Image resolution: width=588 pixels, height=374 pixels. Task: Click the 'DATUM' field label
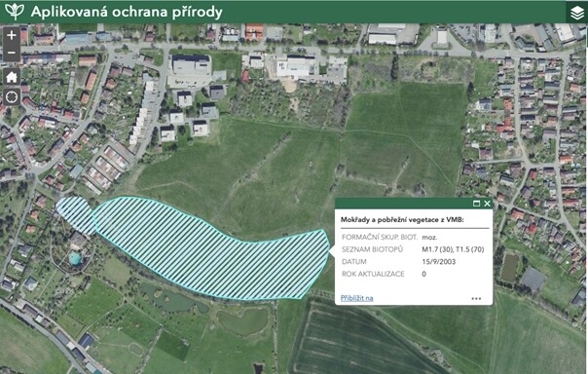354,261
